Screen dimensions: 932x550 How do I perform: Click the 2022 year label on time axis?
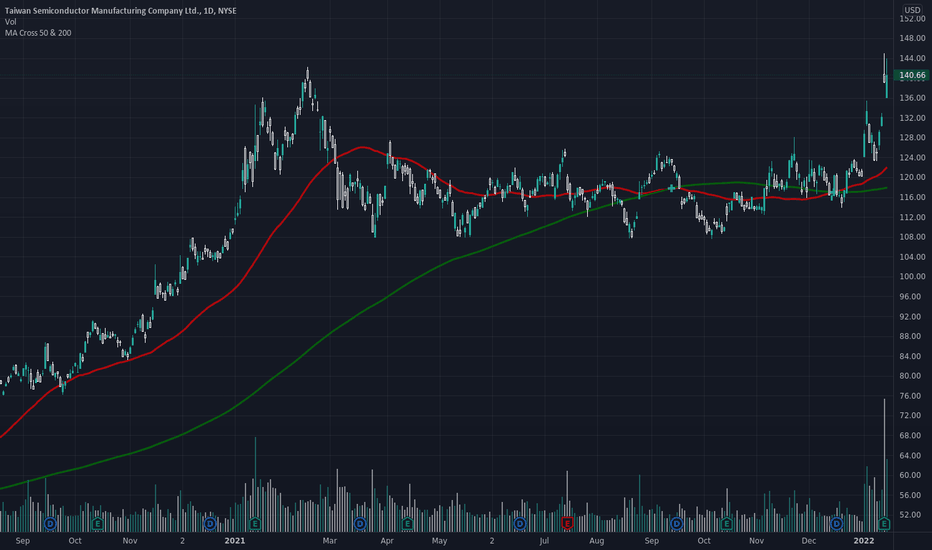[x=864, y=540]
